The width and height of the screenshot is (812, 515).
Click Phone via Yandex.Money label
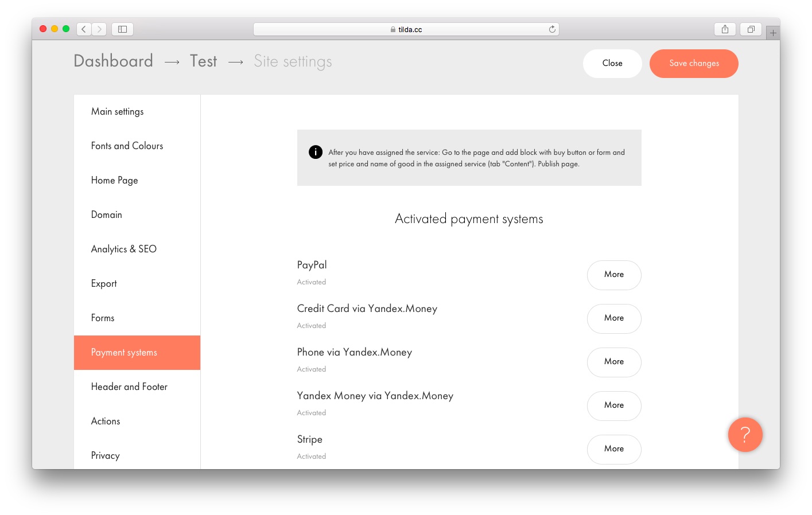[355, 352]
